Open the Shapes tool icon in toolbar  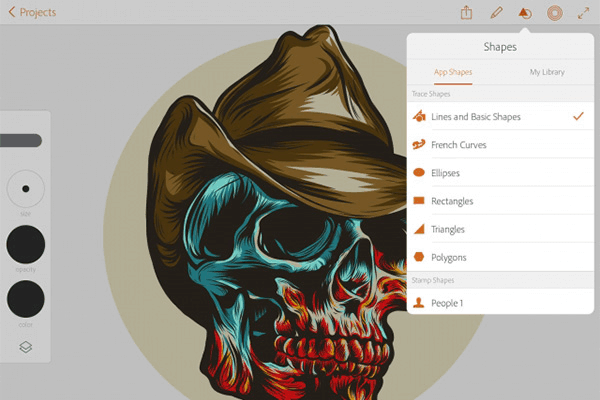(x=525, y=13)
